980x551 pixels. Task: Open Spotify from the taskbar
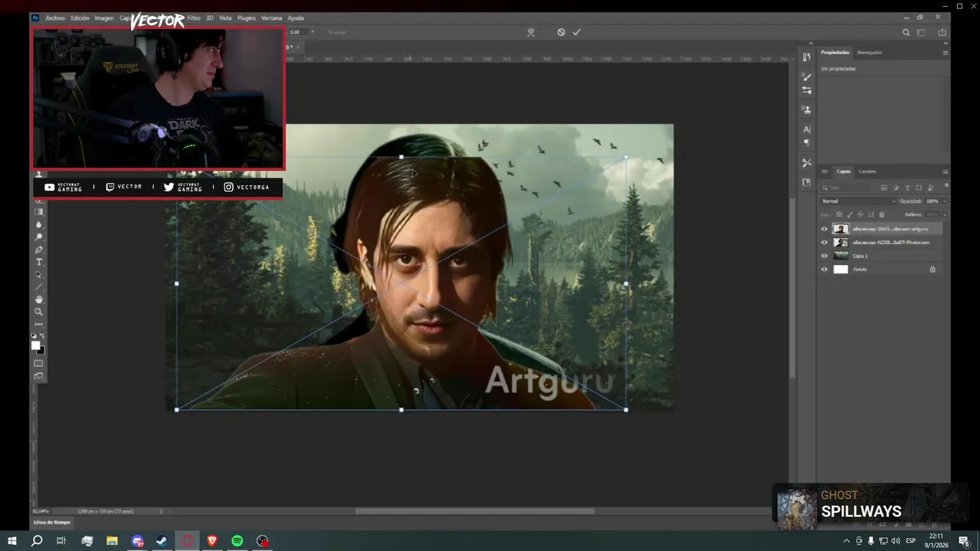click(x=237, y=541)
